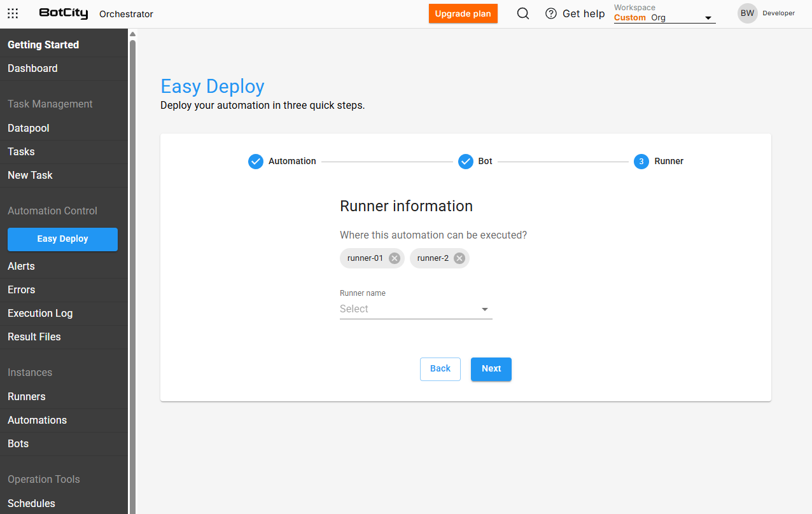Image resolution: width=812 pixels, height=514 pixels.
Task: Click the runner-01 chip label
Action: tap(365, 258)
